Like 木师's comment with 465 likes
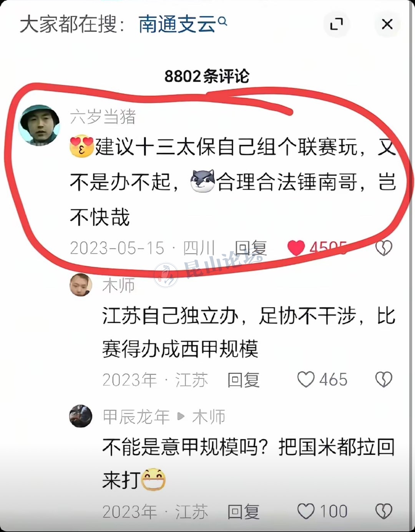The image size is (415, 532). point(306,380)
